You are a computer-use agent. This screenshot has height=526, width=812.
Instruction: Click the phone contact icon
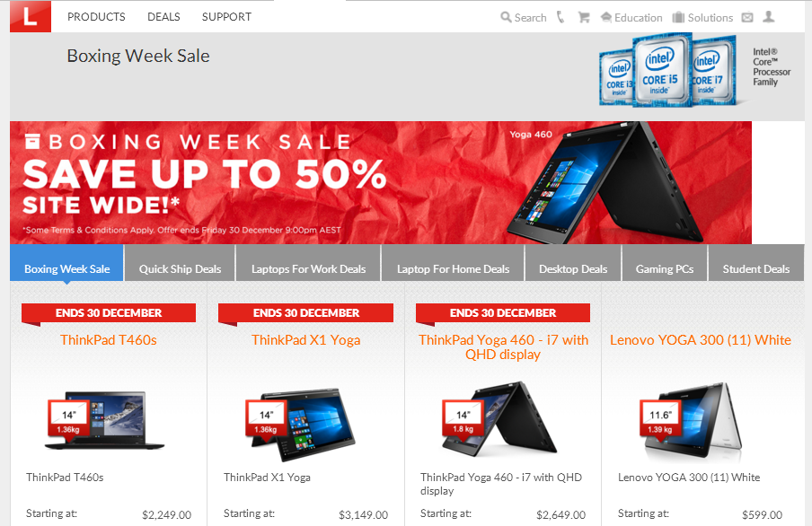click(x=560, y=17)
